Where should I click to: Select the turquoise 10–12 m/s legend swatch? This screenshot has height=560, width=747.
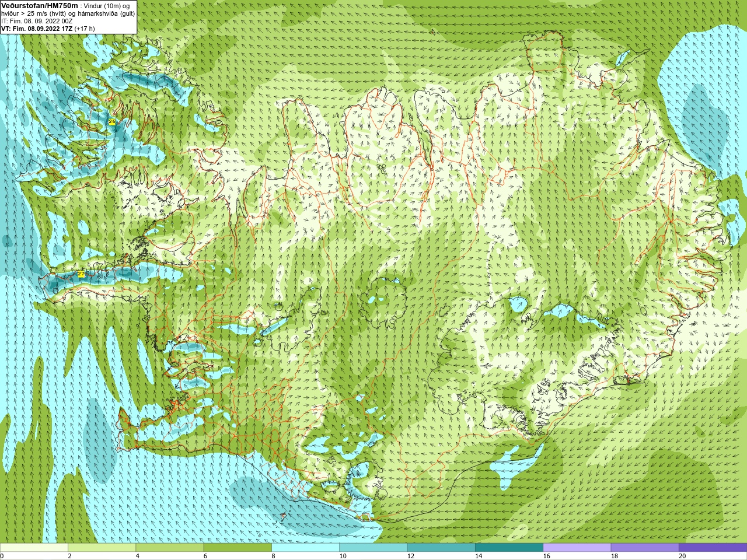tap(373, 547)
